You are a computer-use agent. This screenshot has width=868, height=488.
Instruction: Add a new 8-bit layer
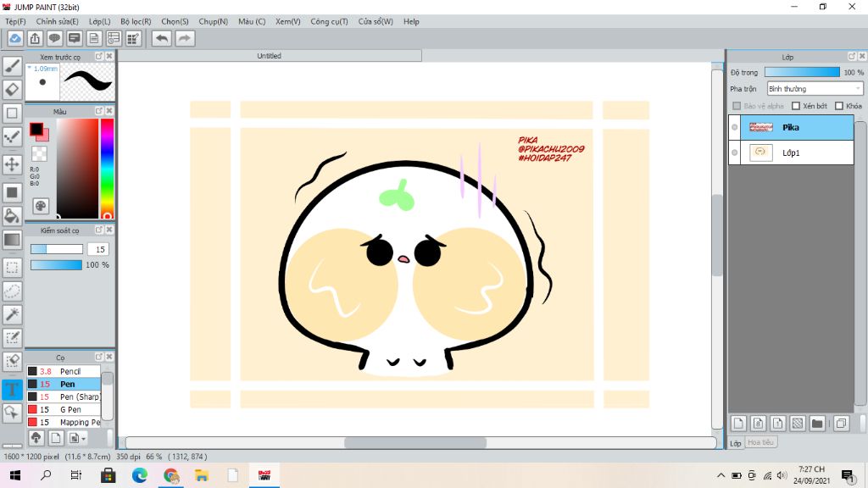(x=759, y=424)
